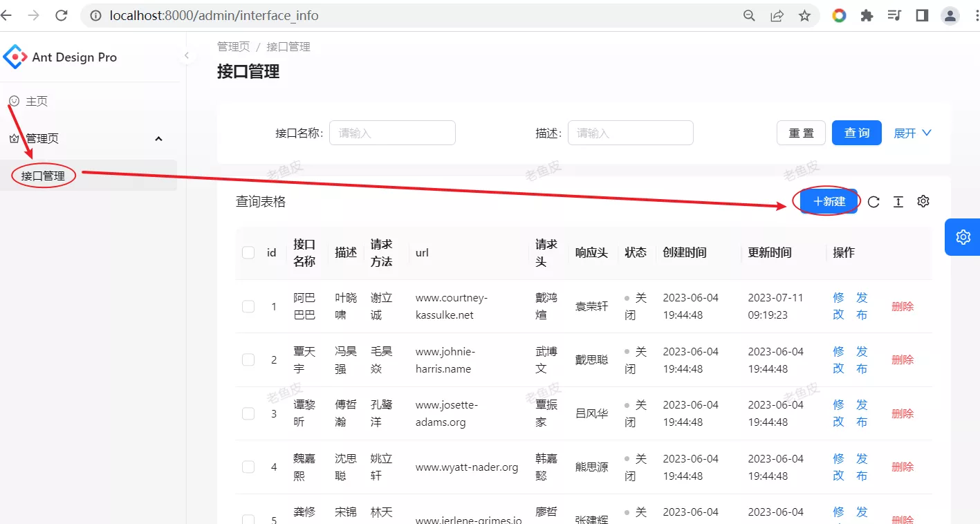Viewport: 980px width, 524px height.
Task: Reload the table with the refresh icon
Action: (873, 202)
